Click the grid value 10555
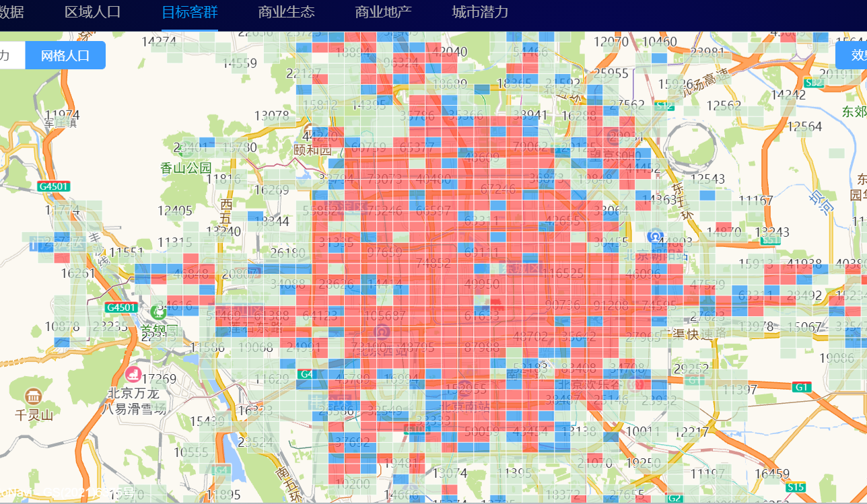The height and width of the screenshot is (504, 867). 191,452
